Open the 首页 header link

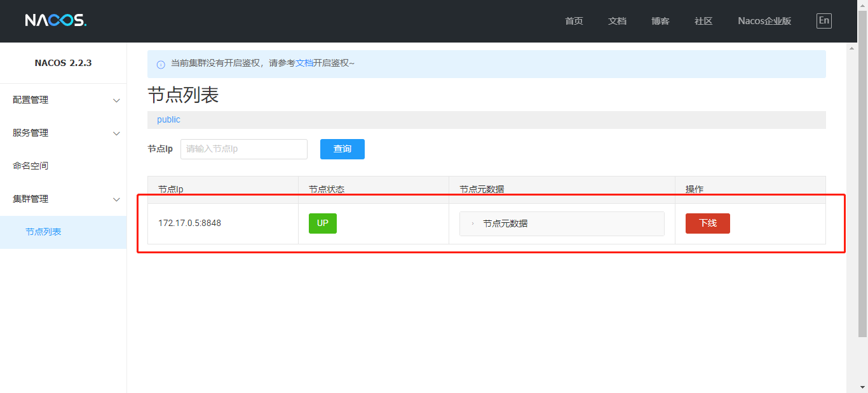574,21
